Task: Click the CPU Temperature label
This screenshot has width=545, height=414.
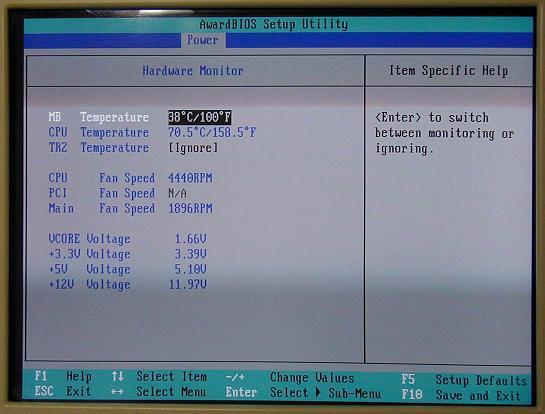Action: coord(99,132)
